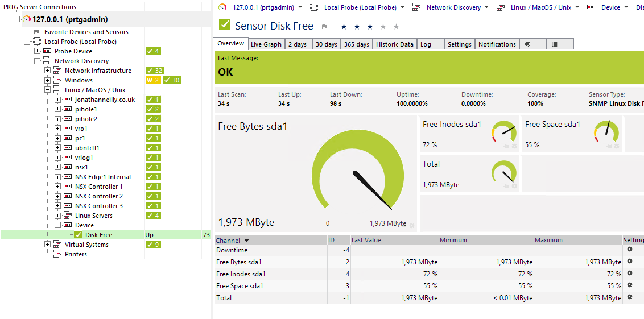
Task: Click settings gear on Free Space gauge card
Action: pyautogui.click(x=617, y=146)
